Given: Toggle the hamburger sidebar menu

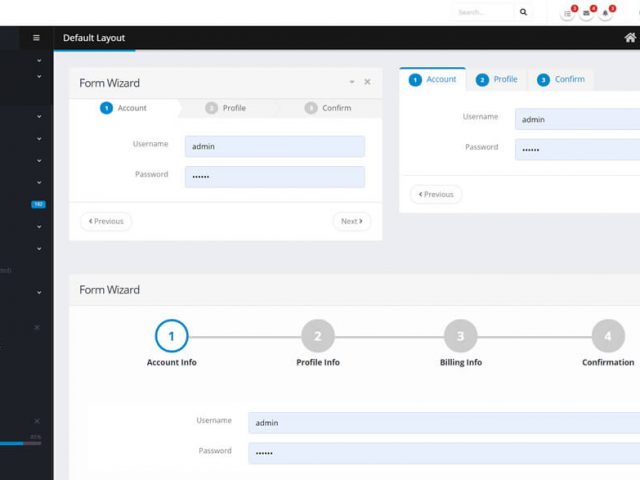Looking at the screenshot, I should tap(36, 38).
